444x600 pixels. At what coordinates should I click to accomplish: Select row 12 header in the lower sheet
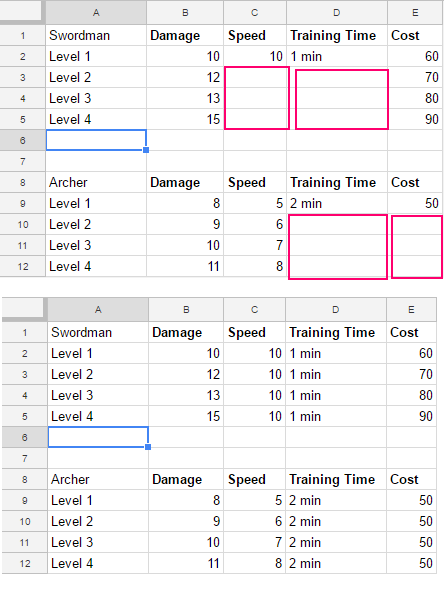pyautogui.click(x=25, y=563)
